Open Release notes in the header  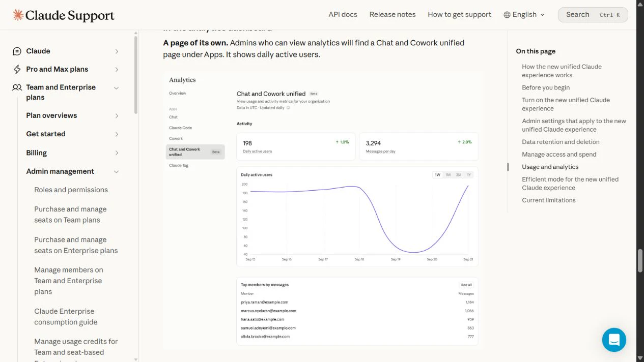(393, 14)
